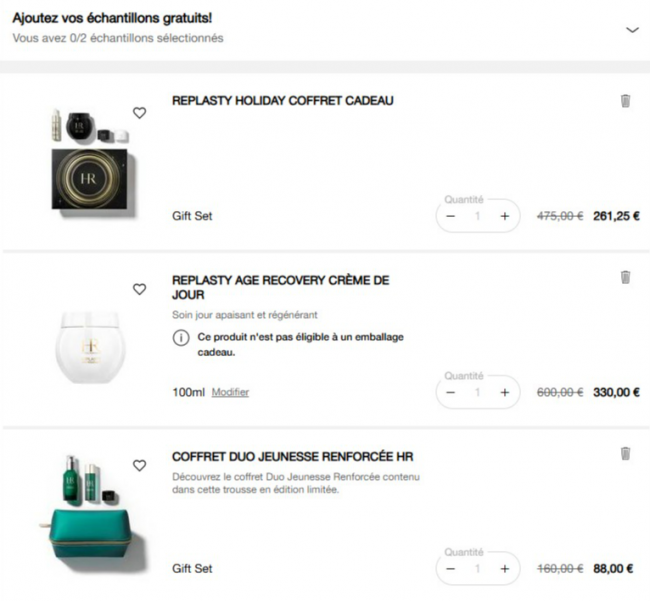Click the green pouch coffret image

click(x=93, y=515)
